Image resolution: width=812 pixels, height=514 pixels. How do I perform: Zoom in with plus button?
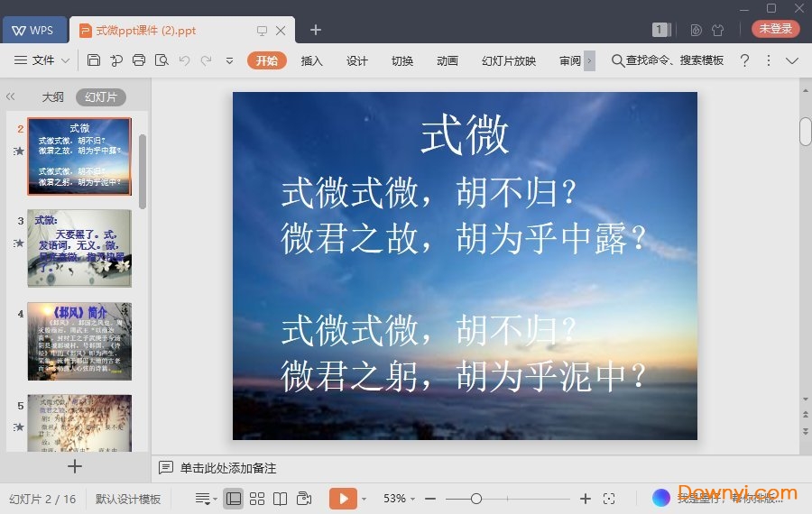point(586,499)
